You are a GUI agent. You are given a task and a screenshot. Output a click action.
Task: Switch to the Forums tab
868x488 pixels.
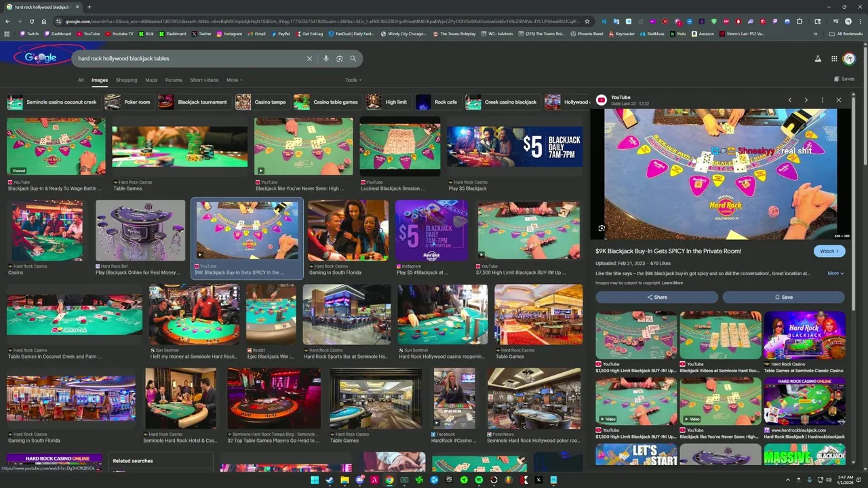[x=174, y=80]
